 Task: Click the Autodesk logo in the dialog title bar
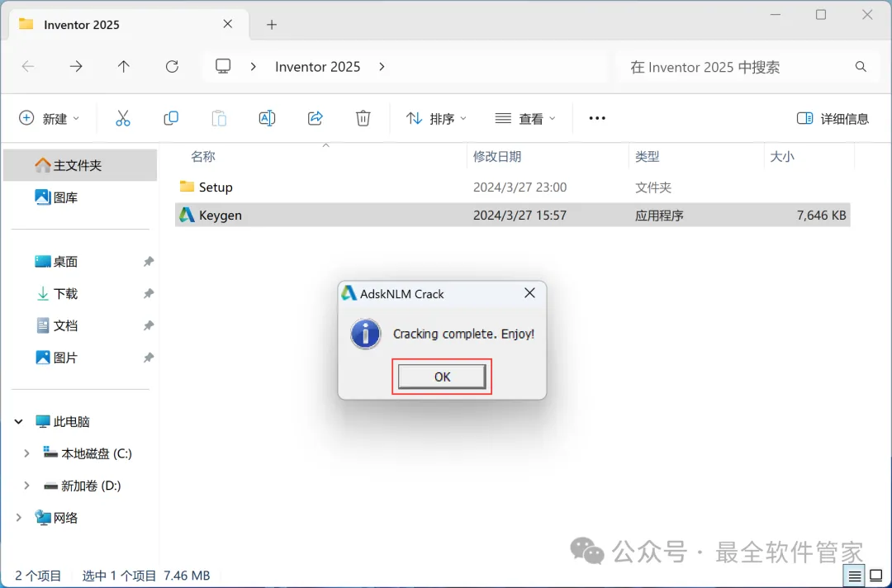click(x=349, y=293)
